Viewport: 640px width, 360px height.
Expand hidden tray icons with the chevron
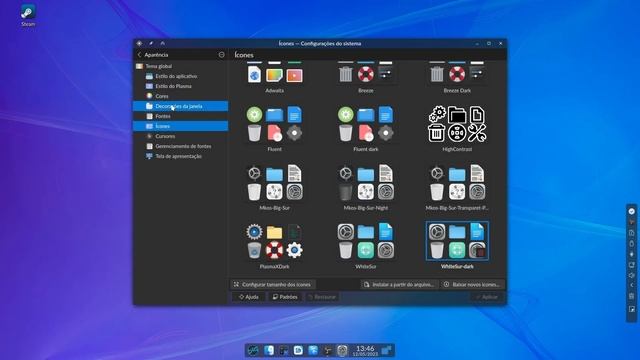(632, 285)
